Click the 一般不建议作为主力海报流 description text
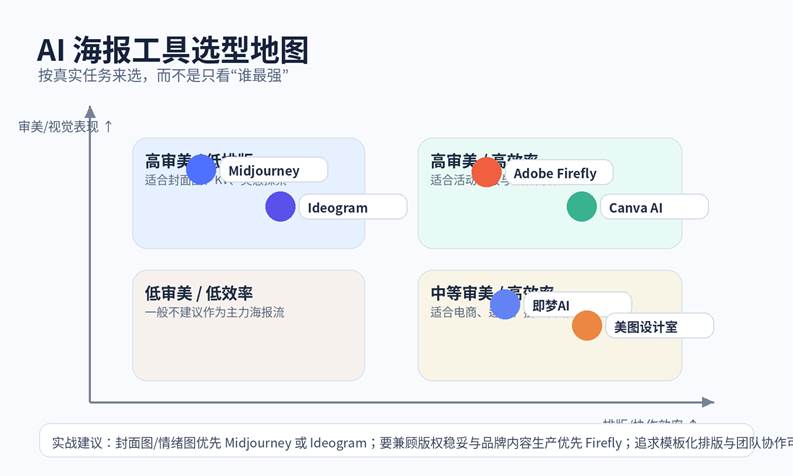 point(215,312)
